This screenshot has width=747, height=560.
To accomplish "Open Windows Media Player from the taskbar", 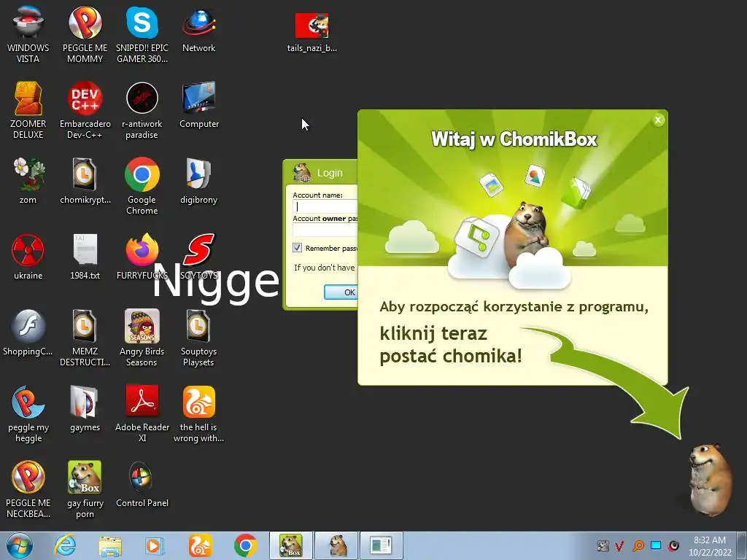I will click(155, 545).
